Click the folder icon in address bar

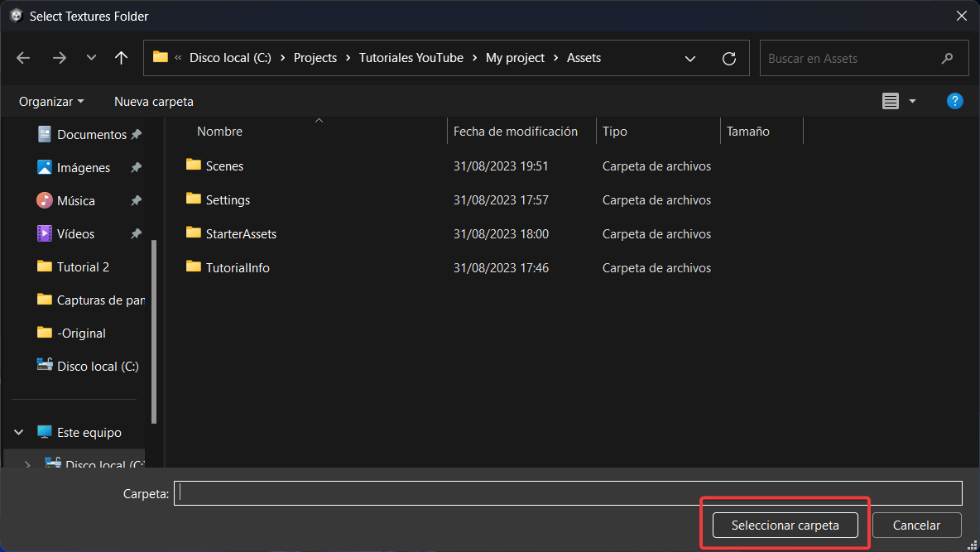161,57
